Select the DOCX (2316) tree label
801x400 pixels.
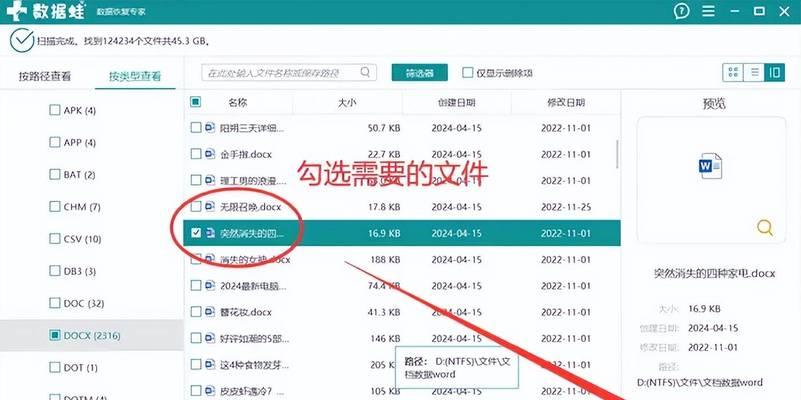pyautogui.click(x=92, y=336)
